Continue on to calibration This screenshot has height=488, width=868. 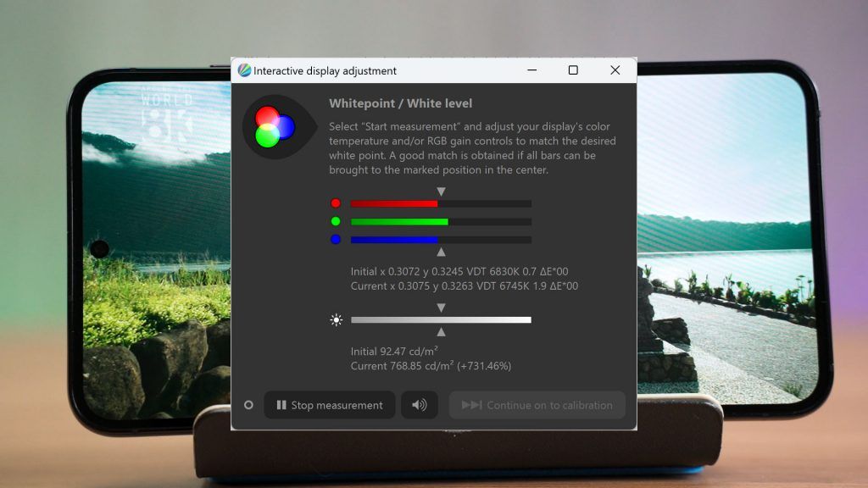[537, 405]
